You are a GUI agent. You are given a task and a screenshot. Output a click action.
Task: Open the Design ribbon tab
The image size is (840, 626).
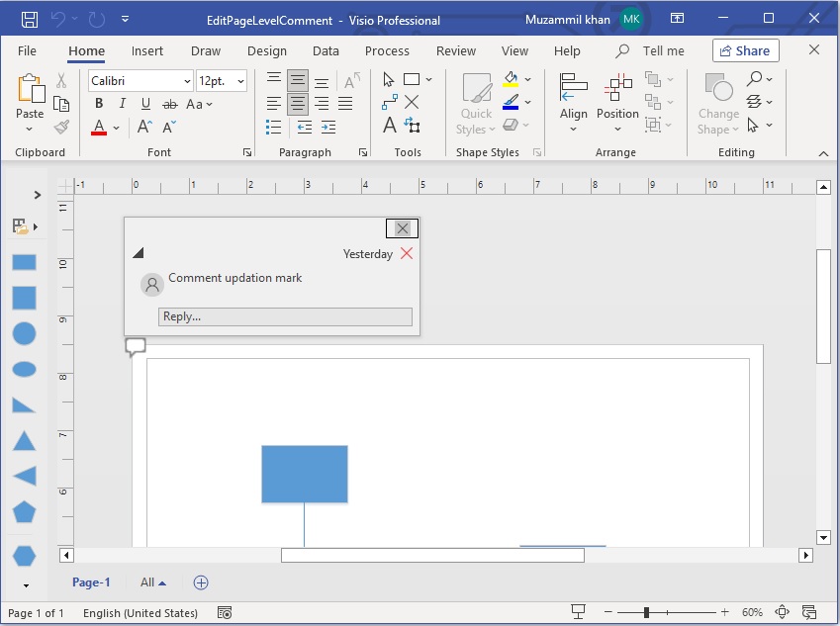266,50
